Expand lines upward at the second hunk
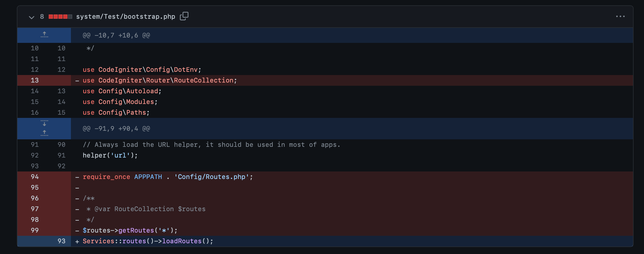The image size is (644, 254). 44,133
